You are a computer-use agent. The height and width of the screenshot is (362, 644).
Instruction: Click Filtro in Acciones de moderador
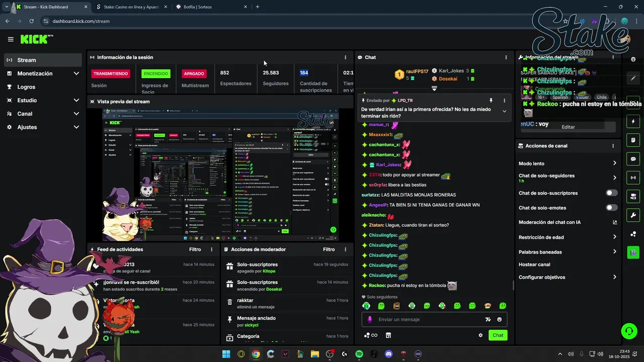coord(329,249)
